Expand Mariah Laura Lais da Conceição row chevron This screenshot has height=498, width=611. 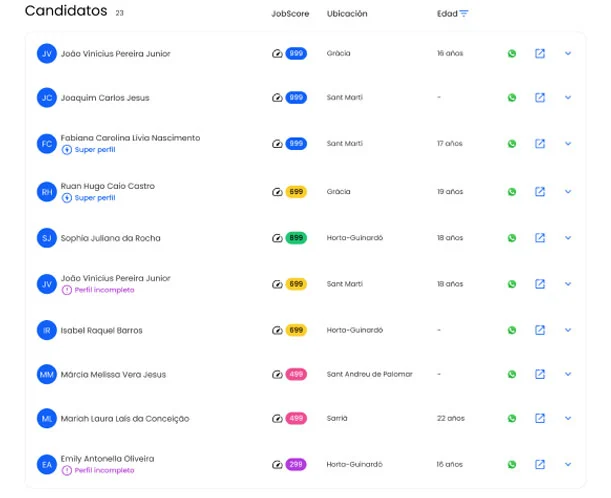[x=568, y=419]
